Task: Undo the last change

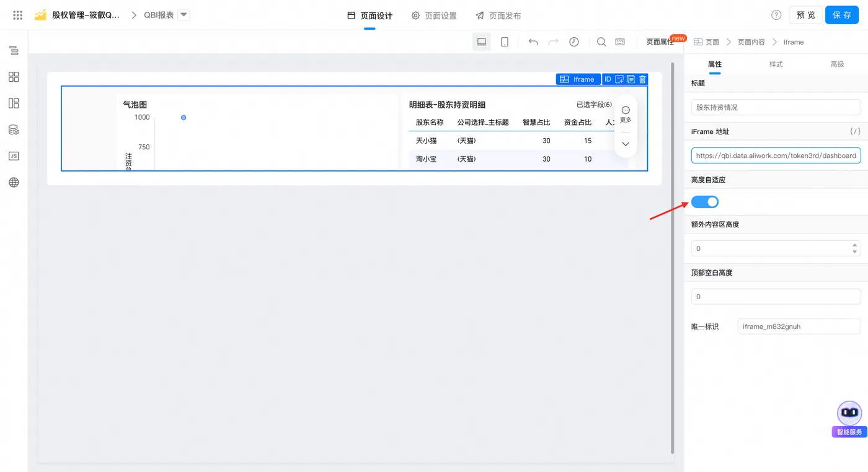Action: (x=533, y=42)
